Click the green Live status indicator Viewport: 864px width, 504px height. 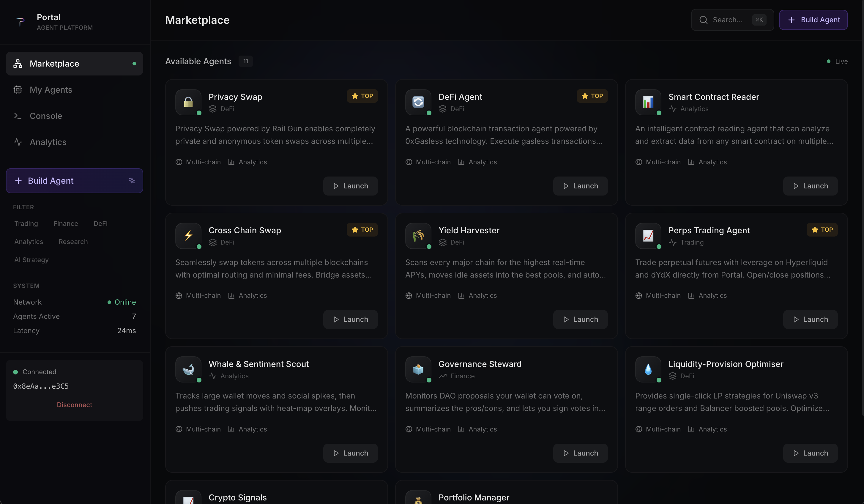828,61
